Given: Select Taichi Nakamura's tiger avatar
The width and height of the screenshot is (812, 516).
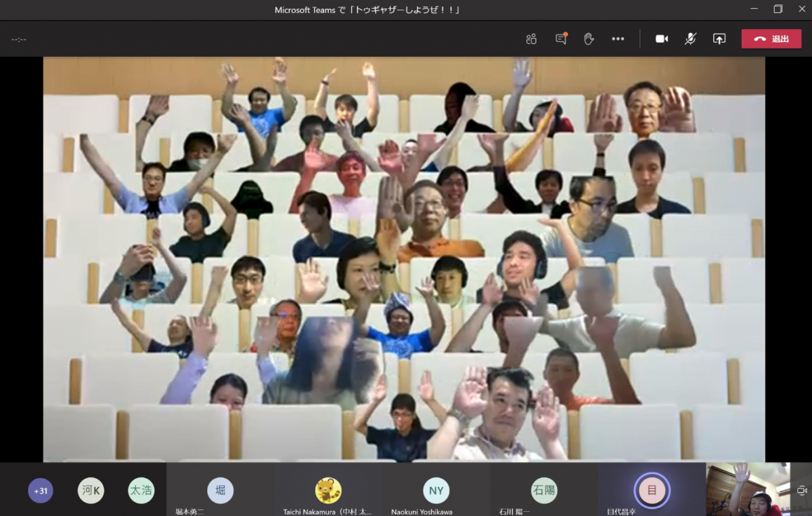Looking at the screenshot, I should 328,490.
